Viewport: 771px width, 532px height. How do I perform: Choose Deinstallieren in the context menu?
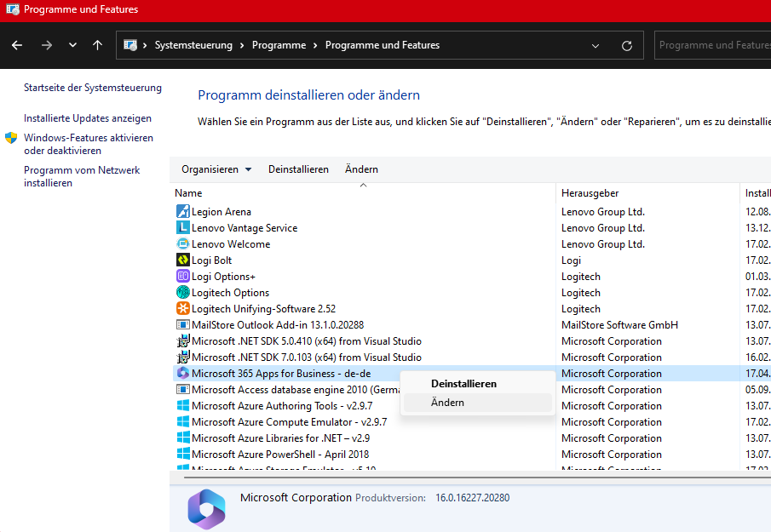(463, 384)
